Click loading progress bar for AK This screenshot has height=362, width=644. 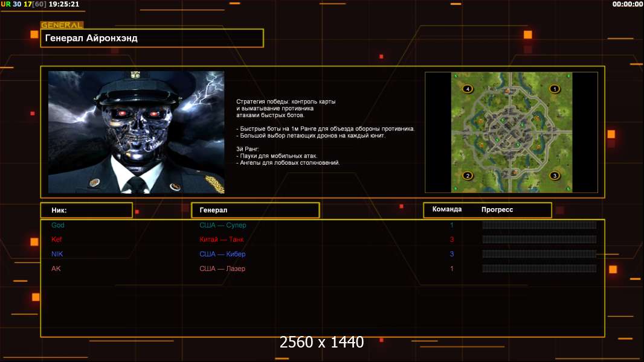point(539,268)
